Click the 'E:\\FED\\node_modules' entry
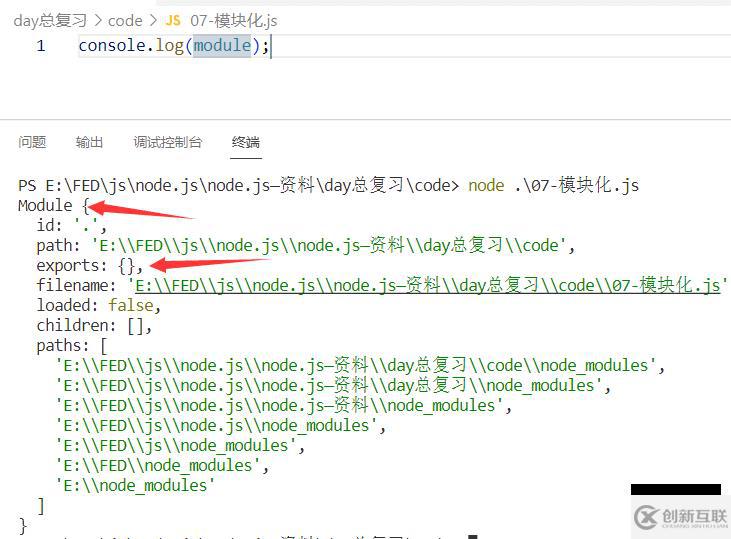The width and height of the screenshot is (731, 539). pos(162,465)
